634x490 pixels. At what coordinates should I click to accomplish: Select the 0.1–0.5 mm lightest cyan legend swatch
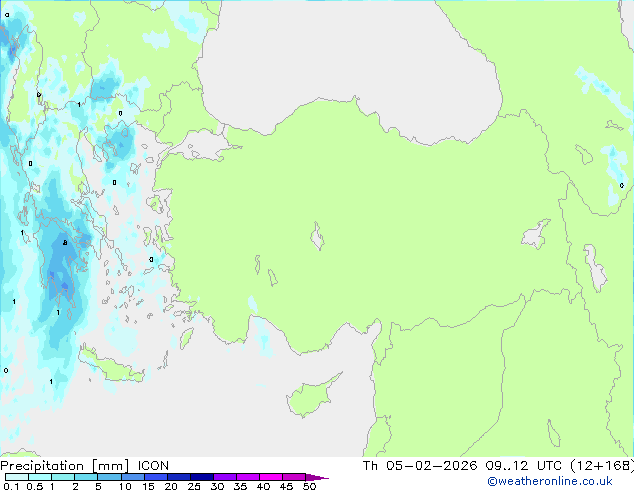click(x=17, y=477)
